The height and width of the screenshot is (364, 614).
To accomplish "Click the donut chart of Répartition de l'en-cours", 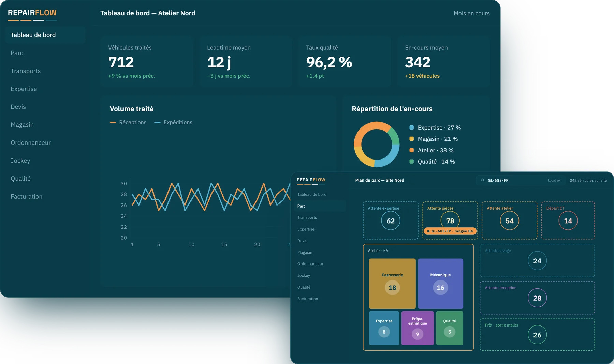I will 377,145.
